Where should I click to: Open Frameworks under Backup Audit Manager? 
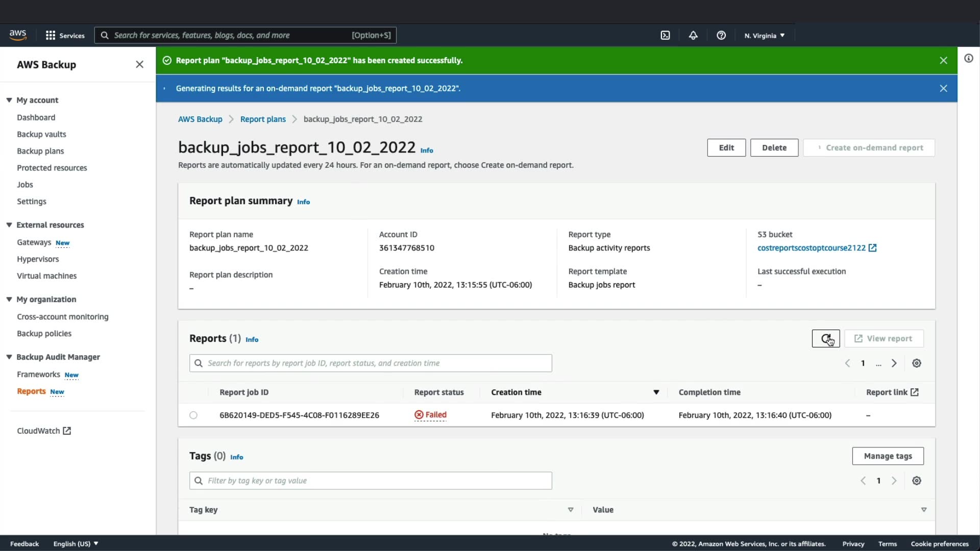(x=38, y=374)
